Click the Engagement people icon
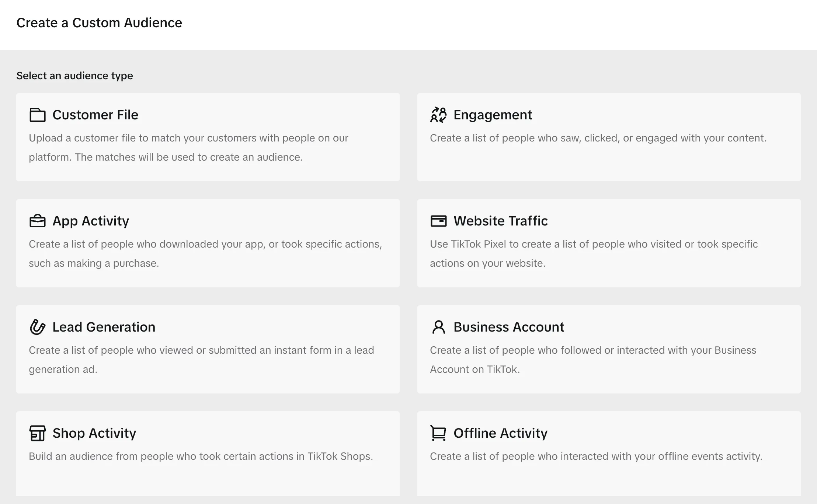Viewport: 817px width, 504px height. pyautogui.click(x=438, y=115)
